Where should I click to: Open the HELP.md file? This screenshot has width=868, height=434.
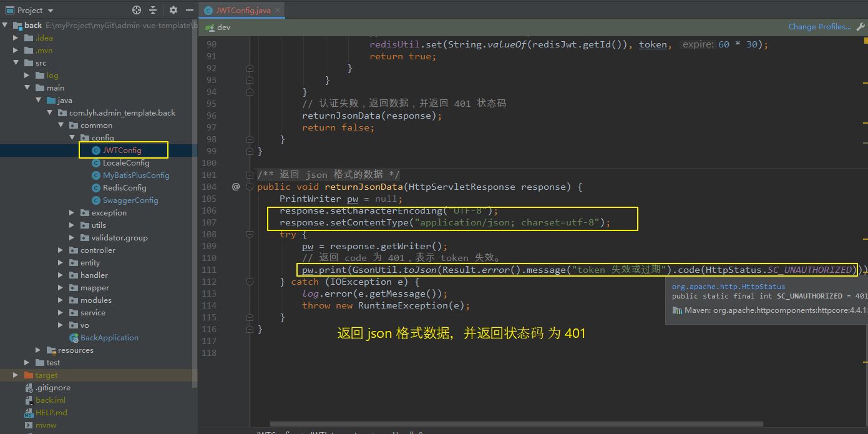pos(51,413)
